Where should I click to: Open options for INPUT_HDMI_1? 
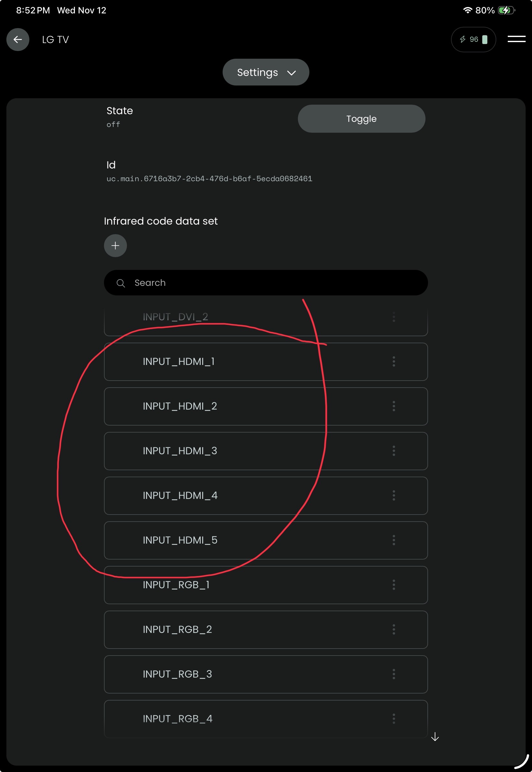coord(394,362)
